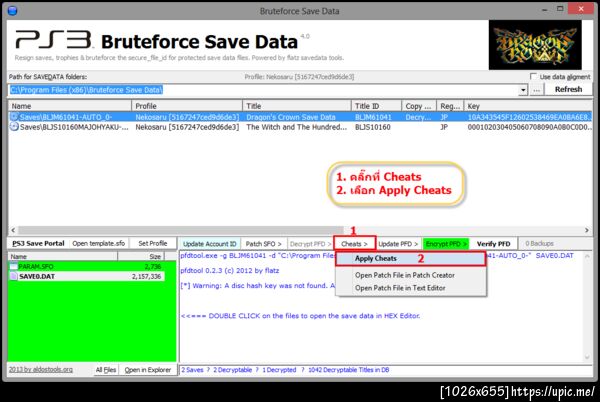
Task: Expand the Encrypt PFD > menu
Action: pos(446,244)
